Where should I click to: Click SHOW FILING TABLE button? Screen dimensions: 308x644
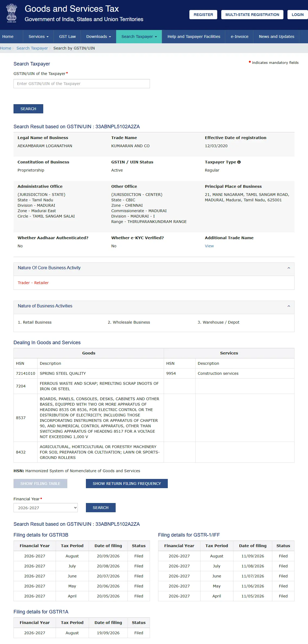point(40,484)
